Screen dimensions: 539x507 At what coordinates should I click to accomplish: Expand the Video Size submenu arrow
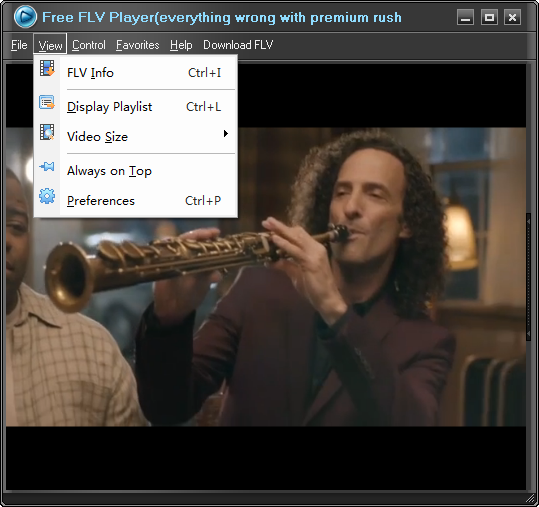point(226,133)
